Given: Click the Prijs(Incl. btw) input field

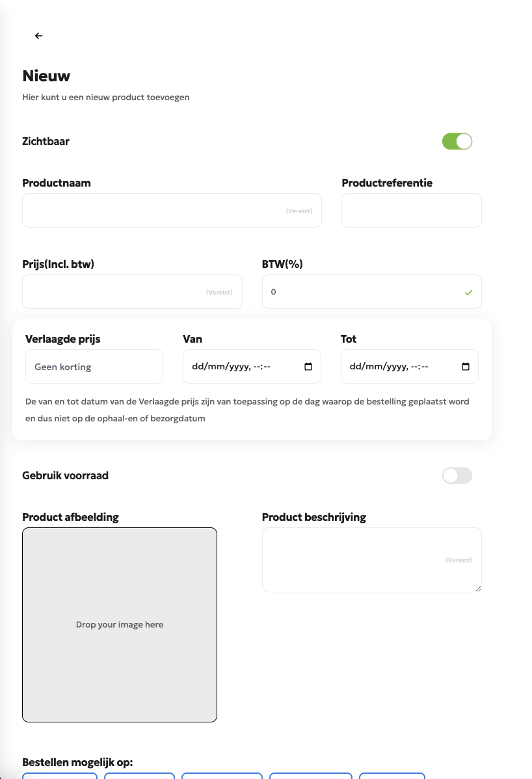Looking at the screenshot, I should pyautogui.click(x=132, y=291).
